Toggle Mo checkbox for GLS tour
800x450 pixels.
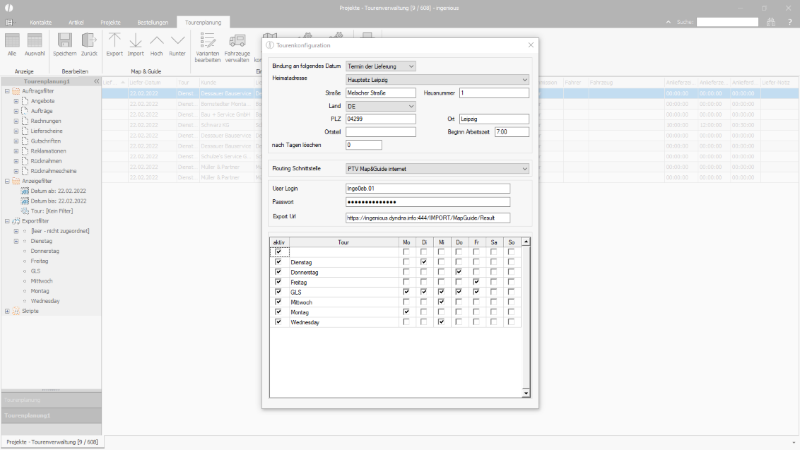pyautogui.click(x=406, y=292)
